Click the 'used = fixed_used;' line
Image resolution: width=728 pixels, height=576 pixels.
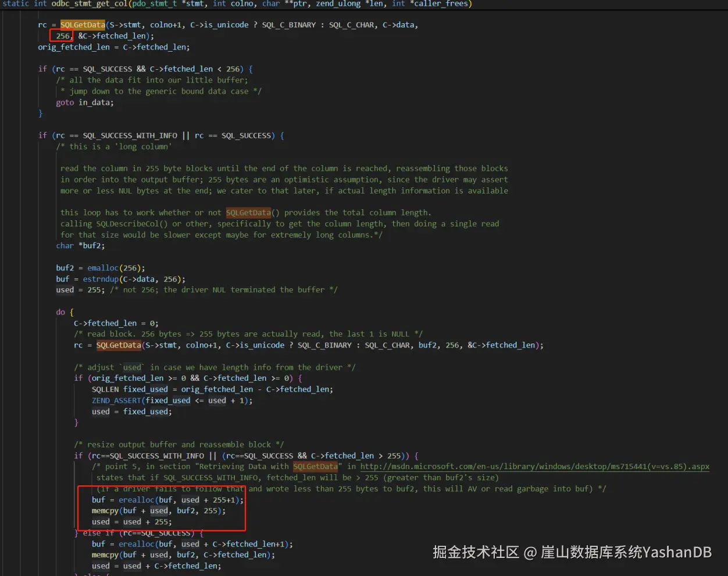[132, 412]
